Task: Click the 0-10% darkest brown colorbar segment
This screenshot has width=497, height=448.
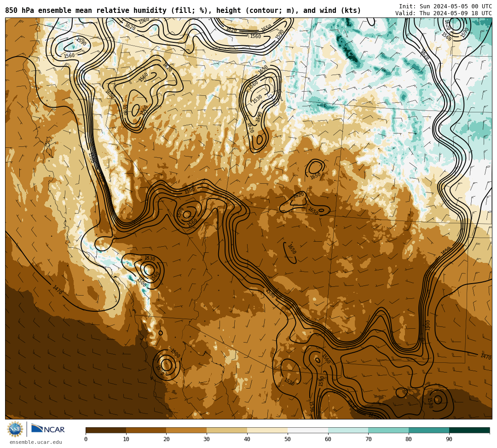Action: [106, 430]
